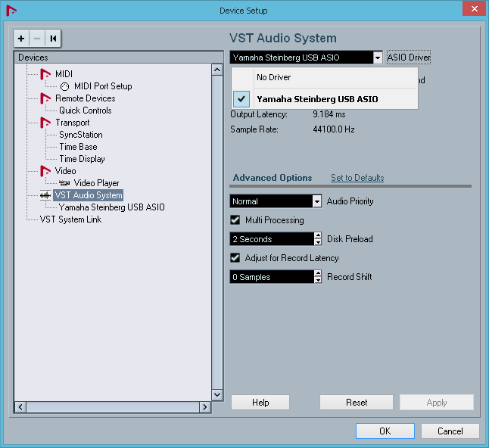
Task: Open the Audio Priority Normal dropdown
Action: (x=276, y=201)
